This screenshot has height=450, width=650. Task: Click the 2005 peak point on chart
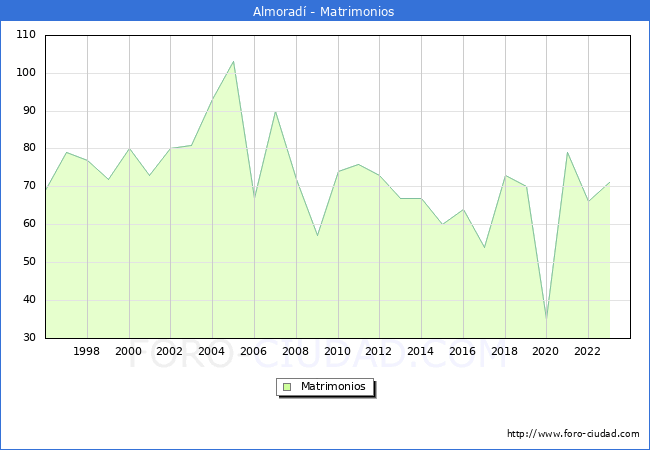tap(233, 62)
